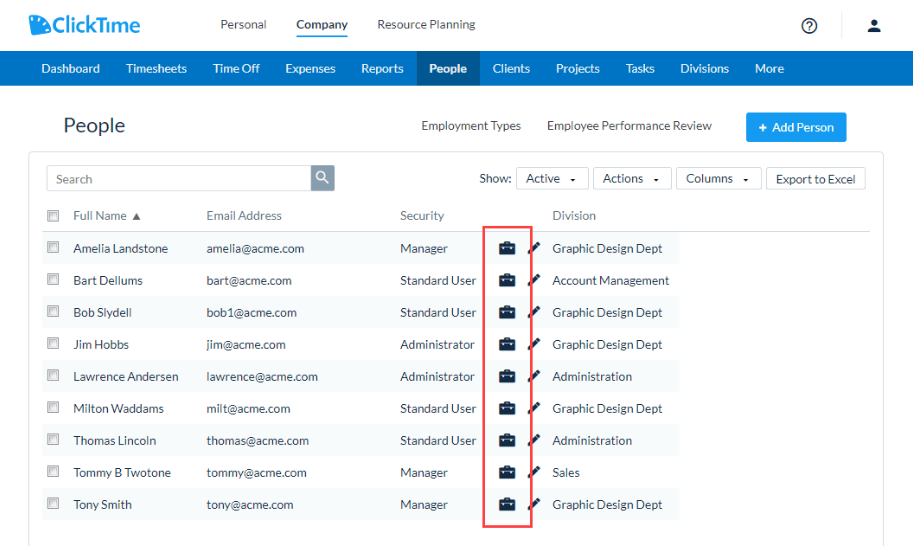Click the Add Person button
The width and height of the screenshot is (913, 546).
(x=796, y=127)
